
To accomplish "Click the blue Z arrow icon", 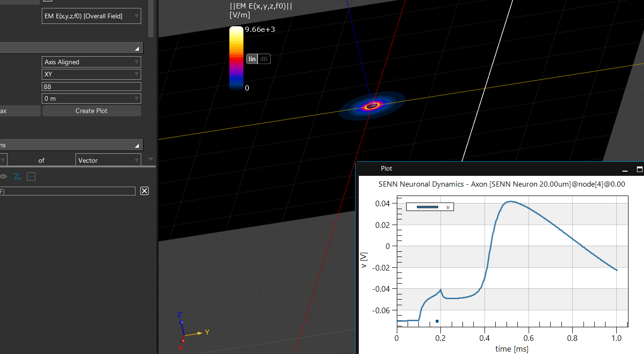I will [x=17, y=176].
